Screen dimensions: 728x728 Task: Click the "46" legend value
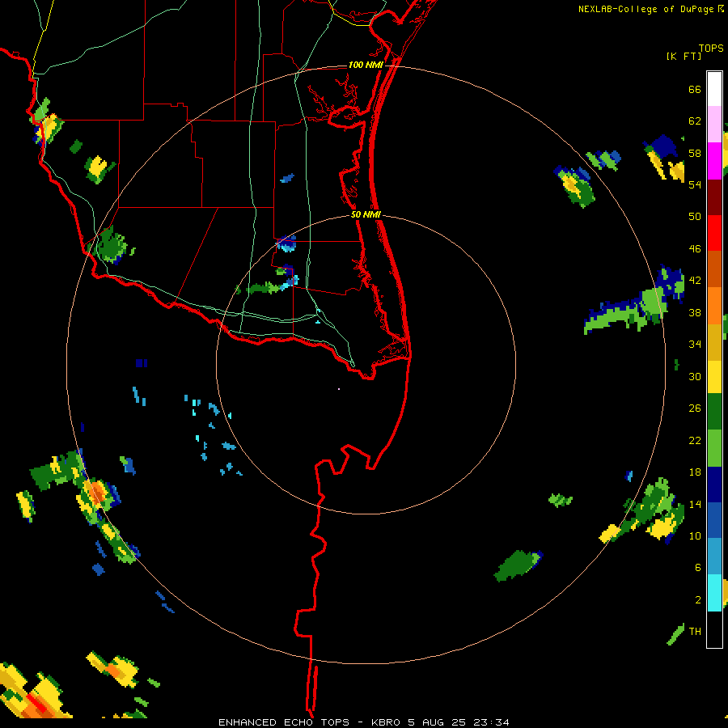point(695,249)
